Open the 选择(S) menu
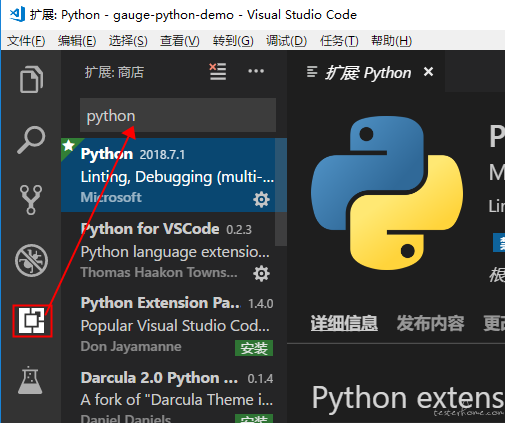505x423 pixels. pos(128,41)
